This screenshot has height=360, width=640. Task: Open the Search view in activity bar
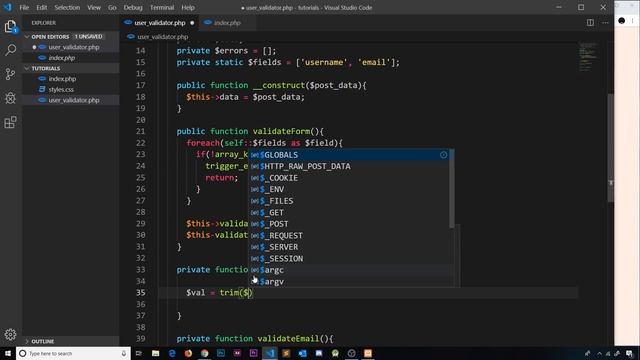click(x=10, y=50)
